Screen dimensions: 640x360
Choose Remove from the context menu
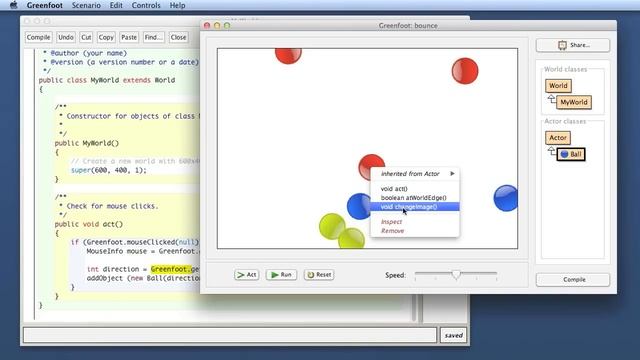(x=414, y=231)
